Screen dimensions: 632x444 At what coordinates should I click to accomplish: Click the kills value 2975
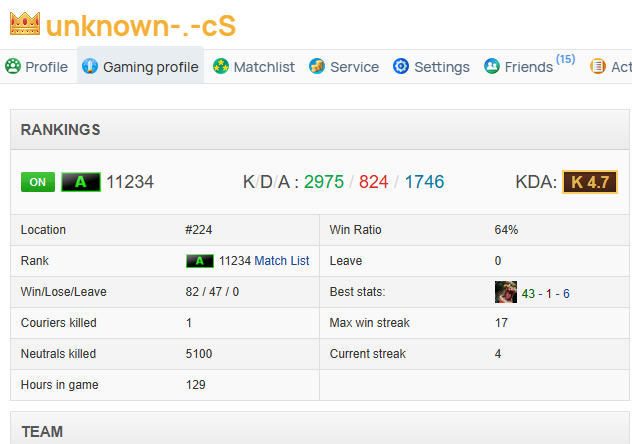coord(324,182)
